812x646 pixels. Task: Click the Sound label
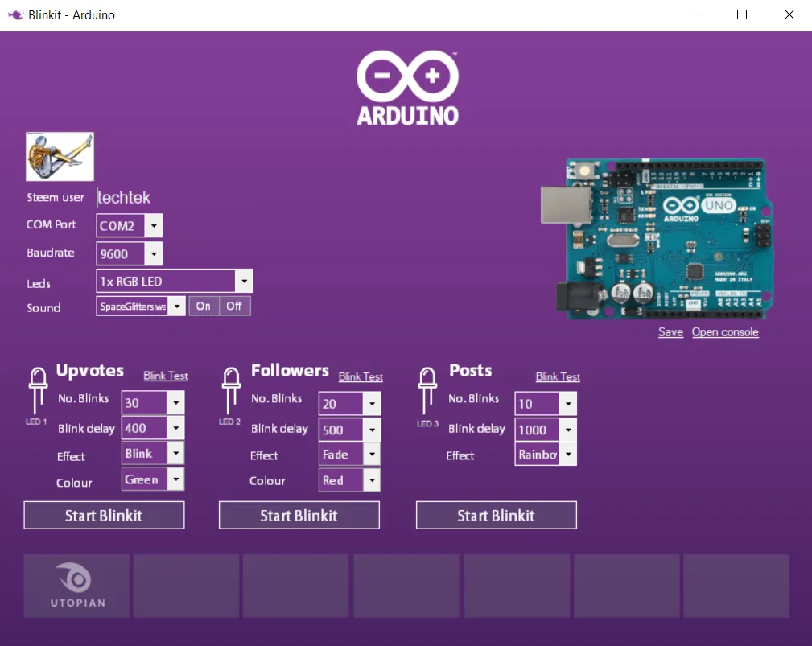[43, 308]
